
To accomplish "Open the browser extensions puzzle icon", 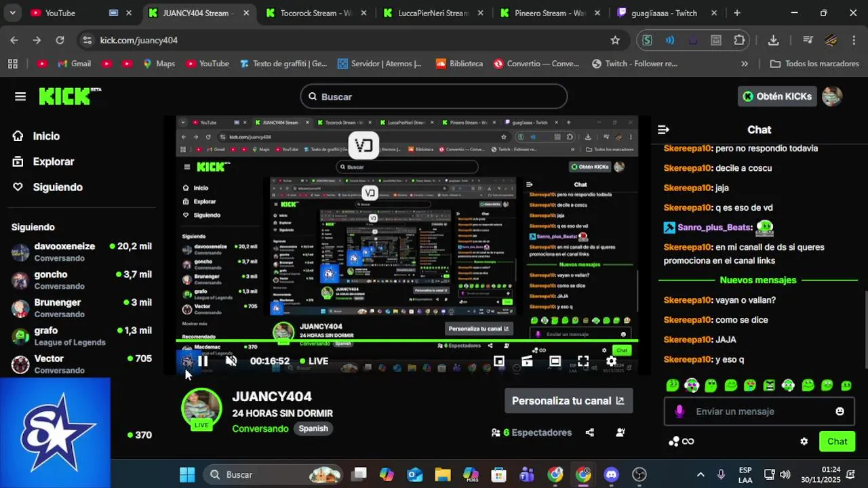I will [x=739, y=40].
